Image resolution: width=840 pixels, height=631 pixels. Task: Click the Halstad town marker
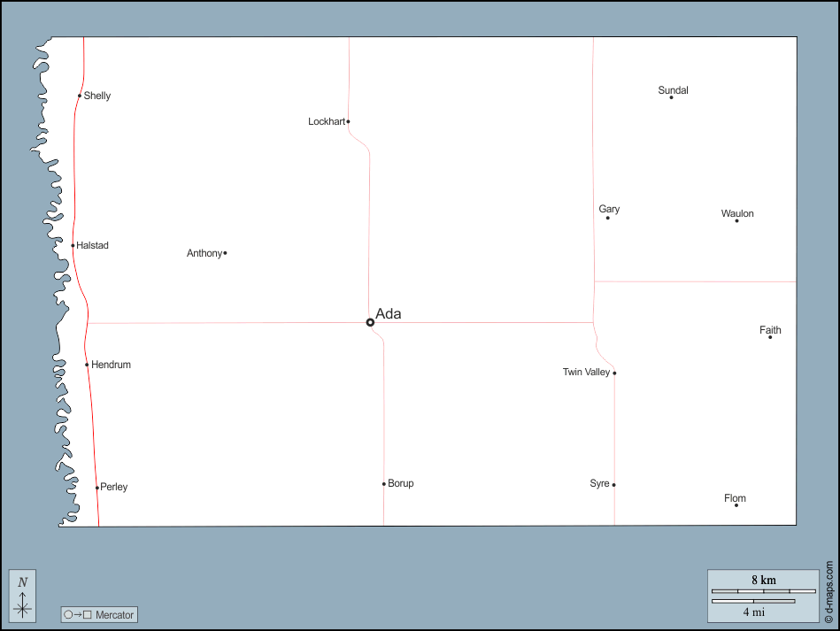point(73,245)
